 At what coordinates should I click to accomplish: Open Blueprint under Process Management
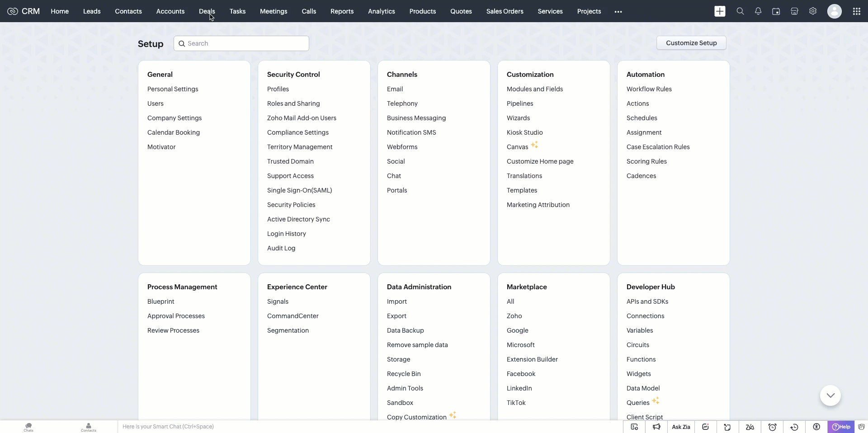161,301
